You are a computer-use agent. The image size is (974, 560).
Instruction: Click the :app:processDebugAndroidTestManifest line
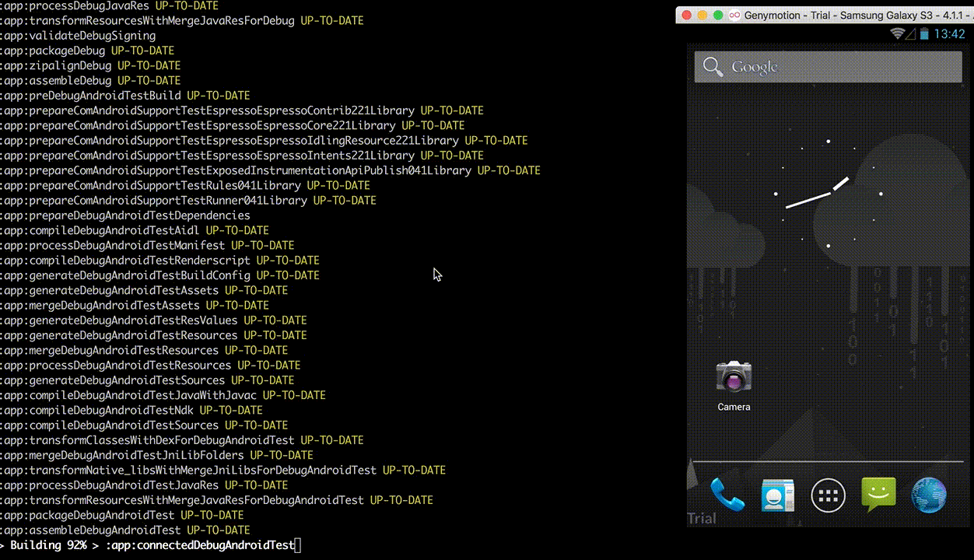click(147, 245)
